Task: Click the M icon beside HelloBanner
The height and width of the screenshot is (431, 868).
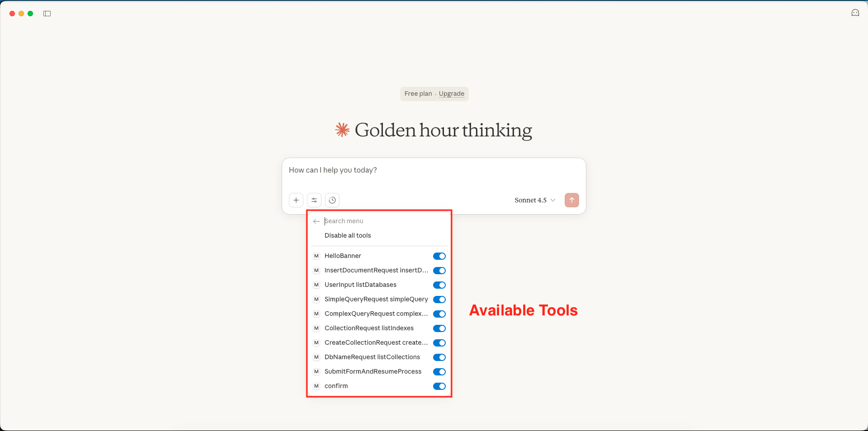Action: click(316, 256)
